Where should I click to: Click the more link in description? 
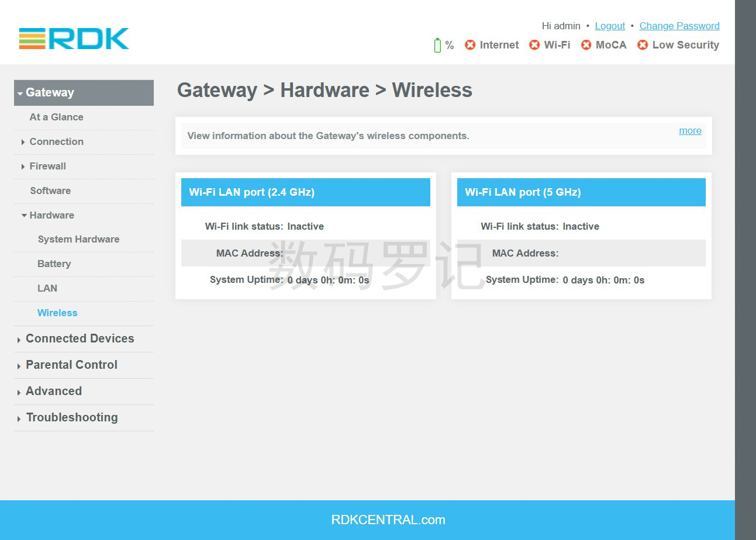tap(690, 130)
